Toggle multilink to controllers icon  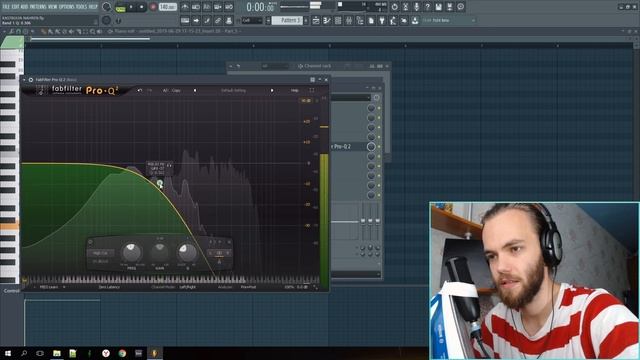tap(218, 20)
